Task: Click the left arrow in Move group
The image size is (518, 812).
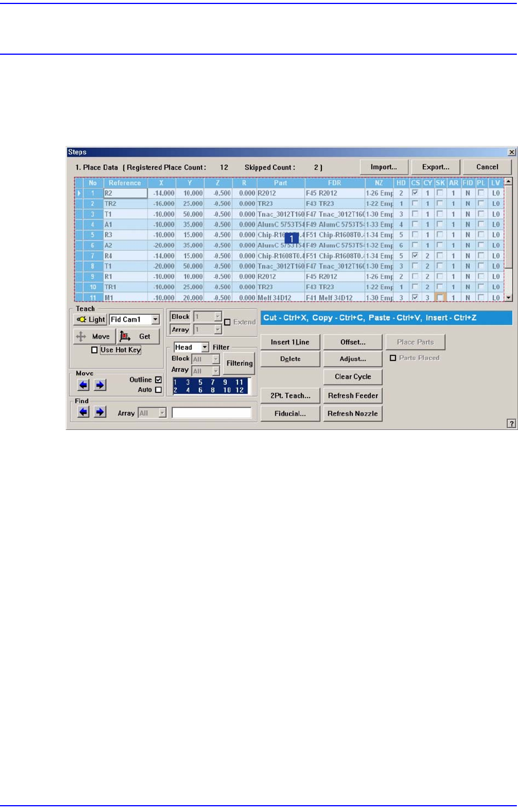Action: point(84,385)
